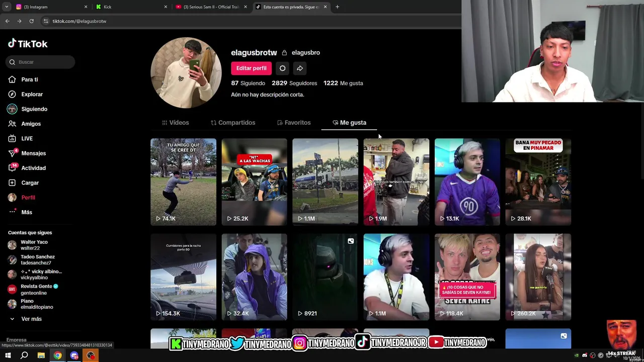644x362 pixels.
Task: Click the Buscar search field
Action: [x=41, y=62]
